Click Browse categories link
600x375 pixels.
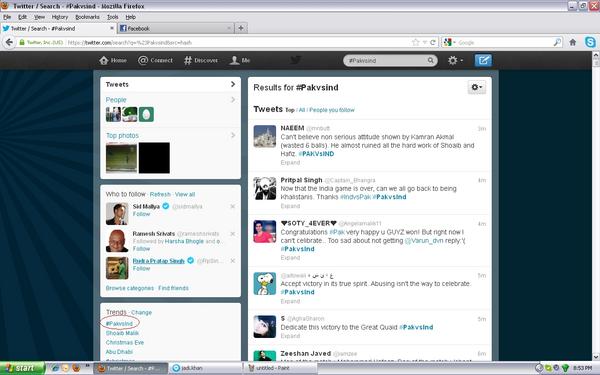tap(130, 288)
